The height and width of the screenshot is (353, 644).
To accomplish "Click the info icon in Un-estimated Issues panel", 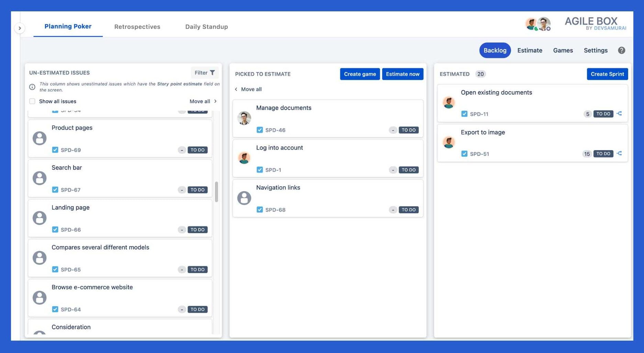I will click(32, 87).
